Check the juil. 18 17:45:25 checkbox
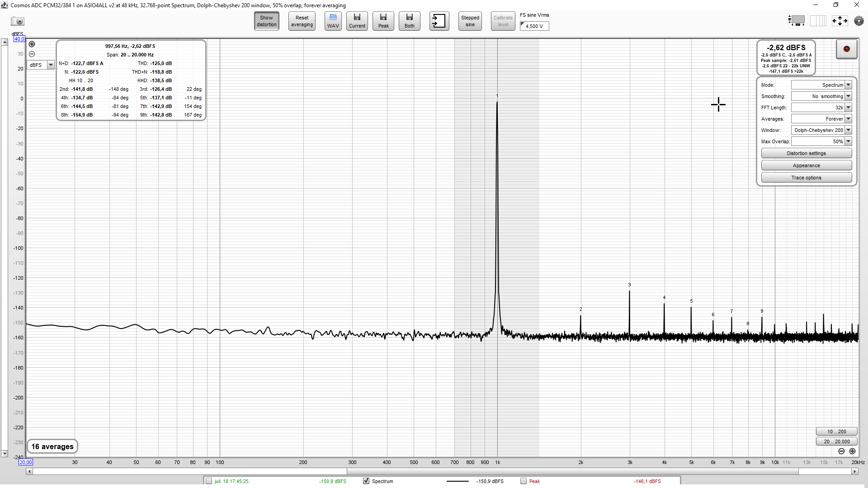868x488 pixels. coord(209,481)
